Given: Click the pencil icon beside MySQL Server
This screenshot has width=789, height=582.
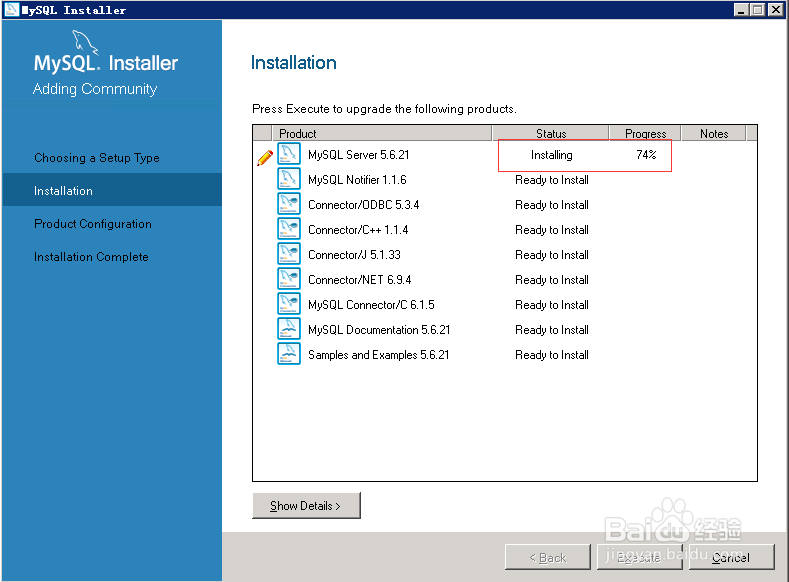Looking at the screenshot, I should click(265, 157).
